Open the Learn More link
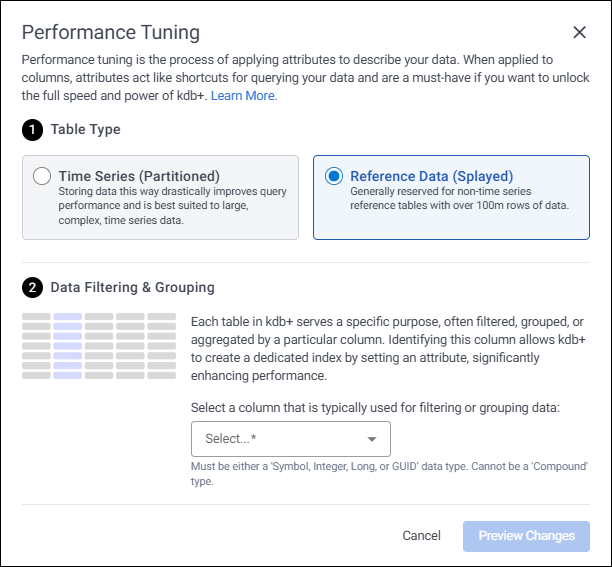Image resolution: width=612 pixels, height=567 pixels. click(244, 96)
